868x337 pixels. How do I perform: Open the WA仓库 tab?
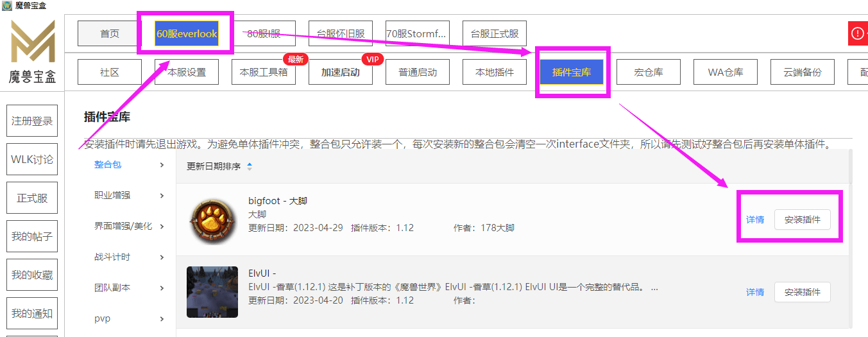click(x=726, y=72)
